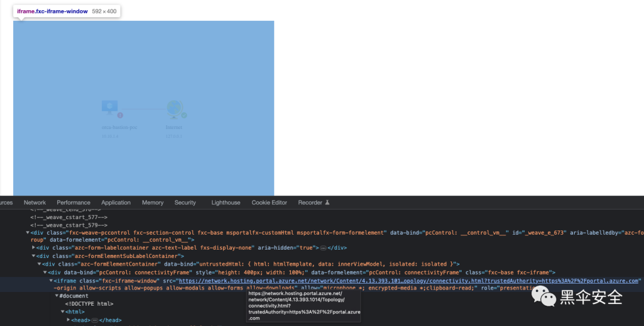Switch to the Performance tab
The height and width of the screenshot is (326, 644).
(x=73, y=202)
